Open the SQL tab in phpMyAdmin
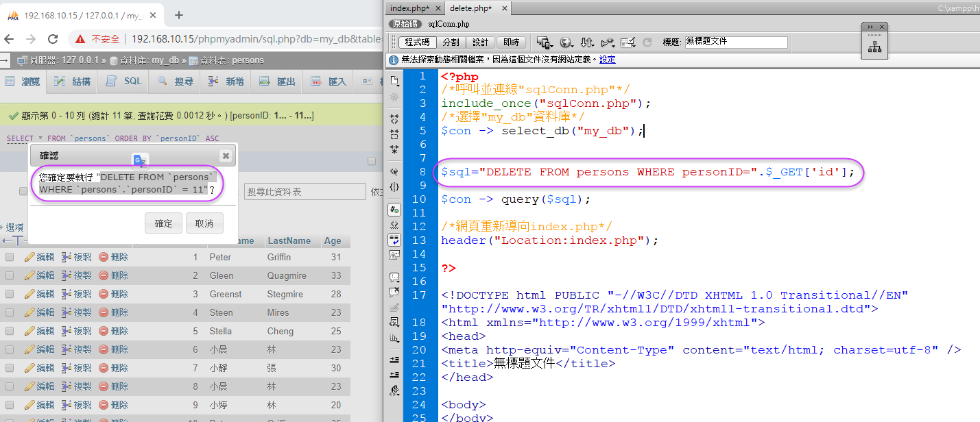The width and height of the screenshot is (980, 422). click(124, 82)
